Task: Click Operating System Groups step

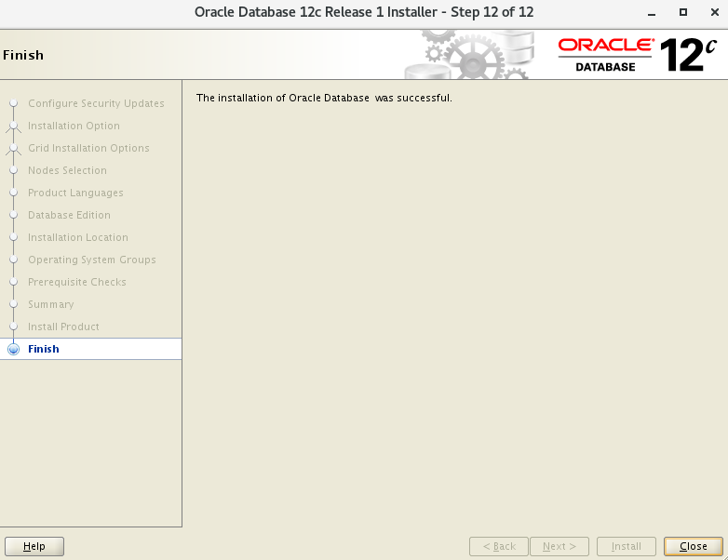Action: coord(91,260)
